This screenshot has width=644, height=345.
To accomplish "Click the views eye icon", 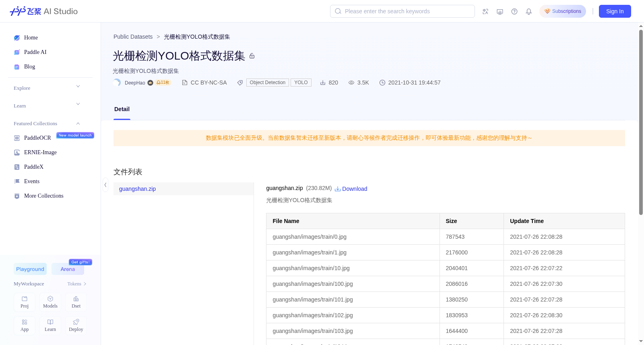I will click(x=351, y=83).
